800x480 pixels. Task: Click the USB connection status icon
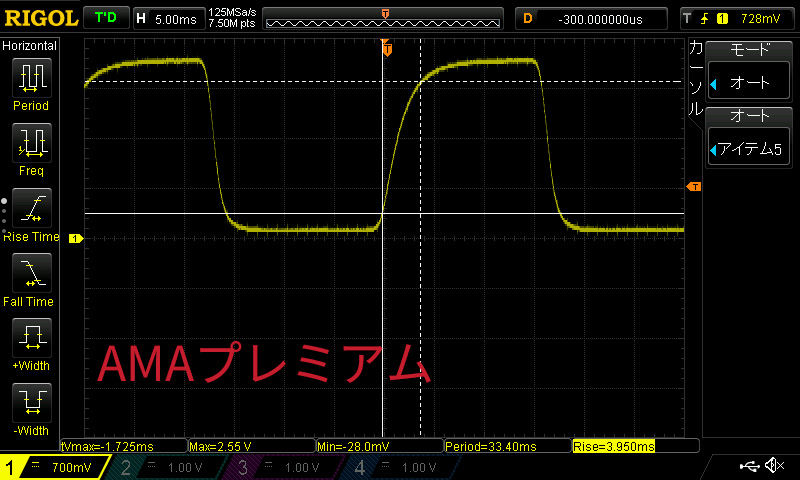(x=749, y=466)
